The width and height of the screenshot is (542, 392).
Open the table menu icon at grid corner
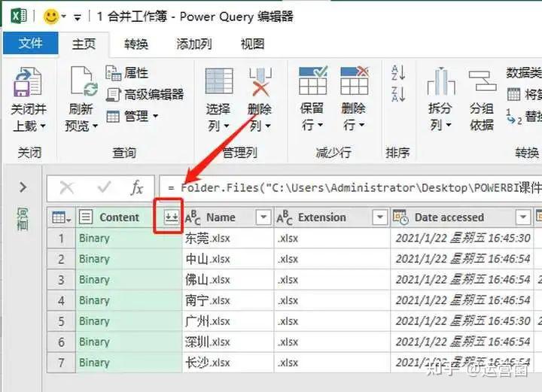[61, 217]
